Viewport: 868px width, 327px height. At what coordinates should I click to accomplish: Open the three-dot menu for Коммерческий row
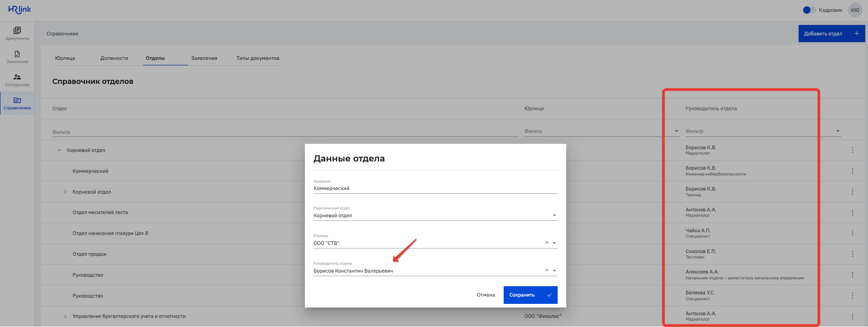[853, 171]
